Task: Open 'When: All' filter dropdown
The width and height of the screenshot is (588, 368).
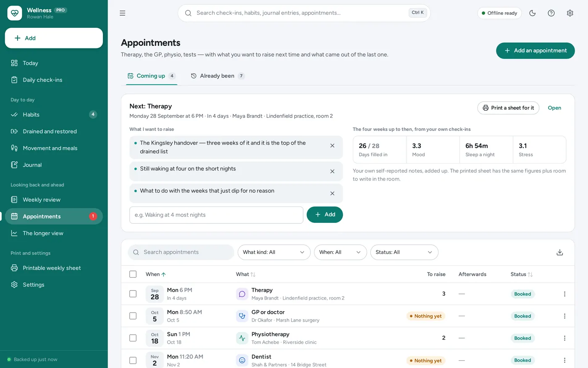Action: pos(340,252)
